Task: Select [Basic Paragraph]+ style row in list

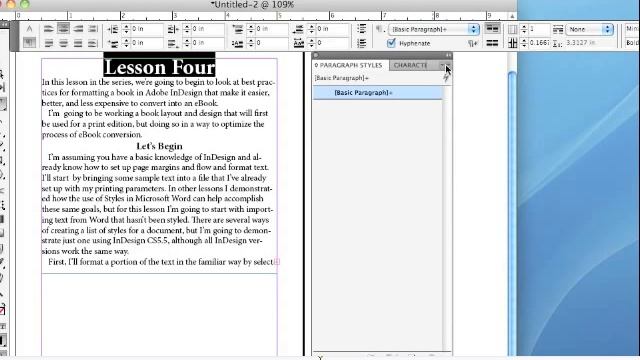Action: [x=378, y=93]
